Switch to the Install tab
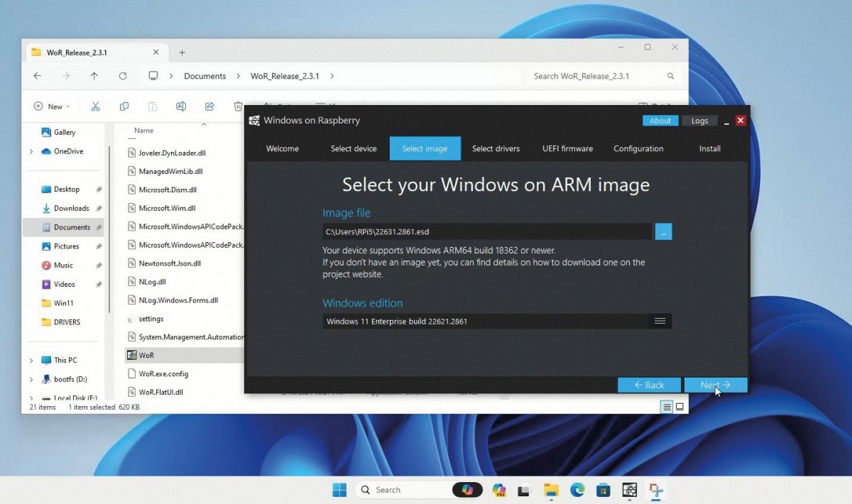Screen dimensions: 852x504 tap(710, 148)
